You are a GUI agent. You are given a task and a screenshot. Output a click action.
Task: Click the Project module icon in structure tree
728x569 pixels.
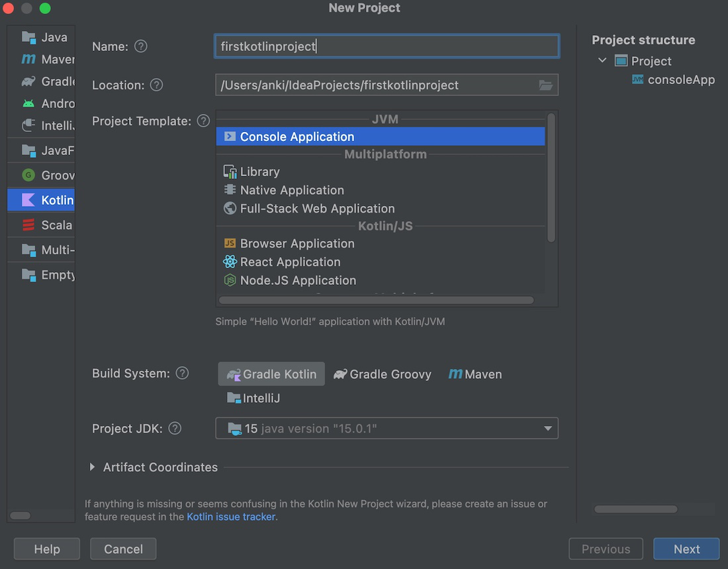point(621,61)
